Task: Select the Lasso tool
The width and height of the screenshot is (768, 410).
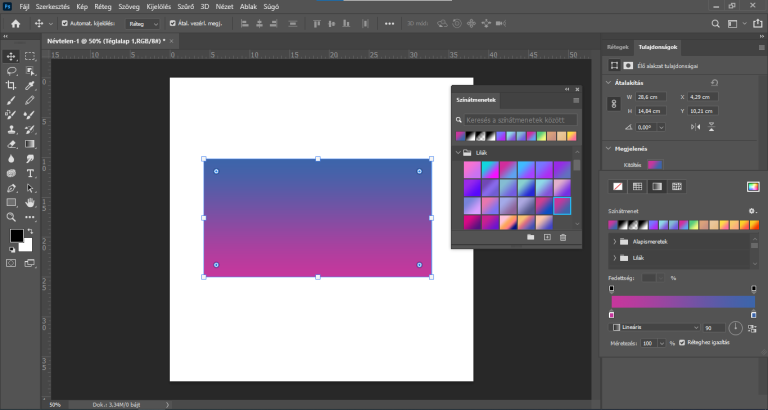Action: pyautogui.click(x=11, y=71)
